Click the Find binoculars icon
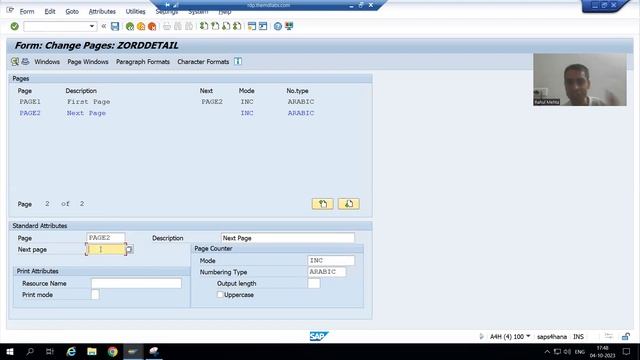The image size is (640, 360). pyautogui.click(x=178, y=27)
